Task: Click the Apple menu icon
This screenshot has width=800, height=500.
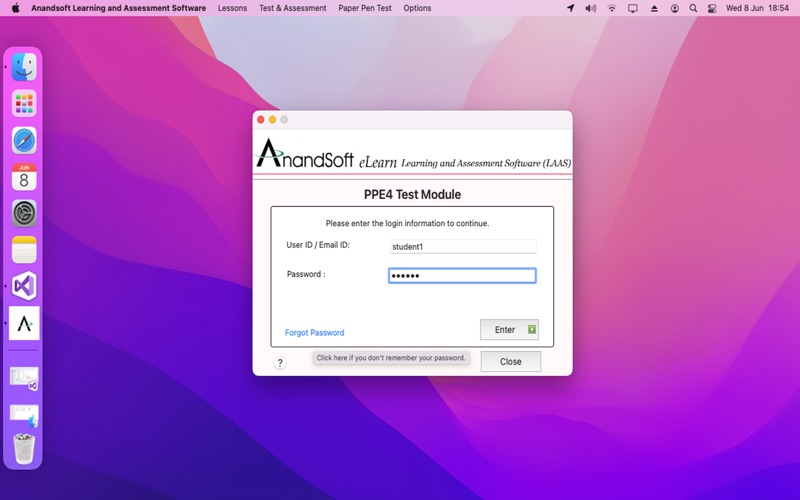Action: coord(15,8)
